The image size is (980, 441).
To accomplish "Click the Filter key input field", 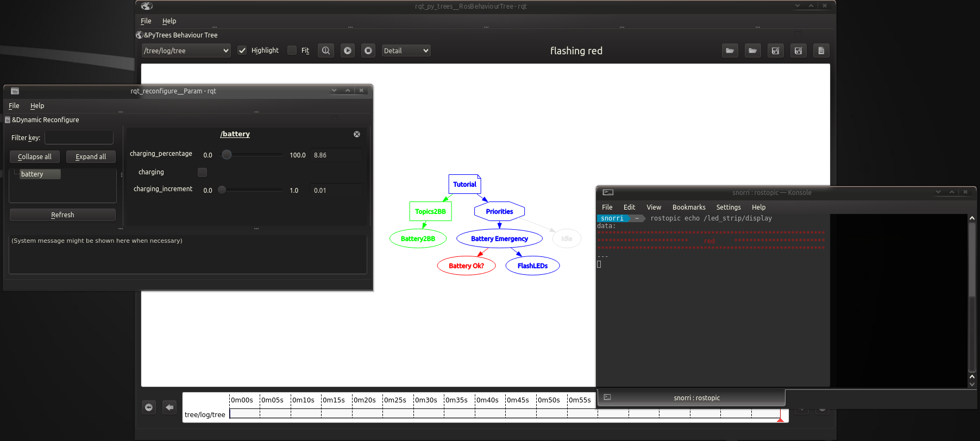I will (79, 138).
